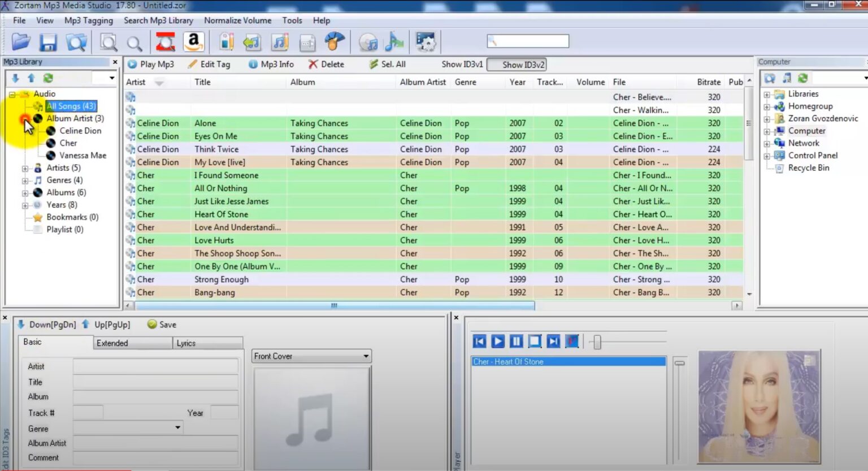The width and height of the screenshot is (868, 471).
Task: Click the Delete button
Action: [326, 64]
